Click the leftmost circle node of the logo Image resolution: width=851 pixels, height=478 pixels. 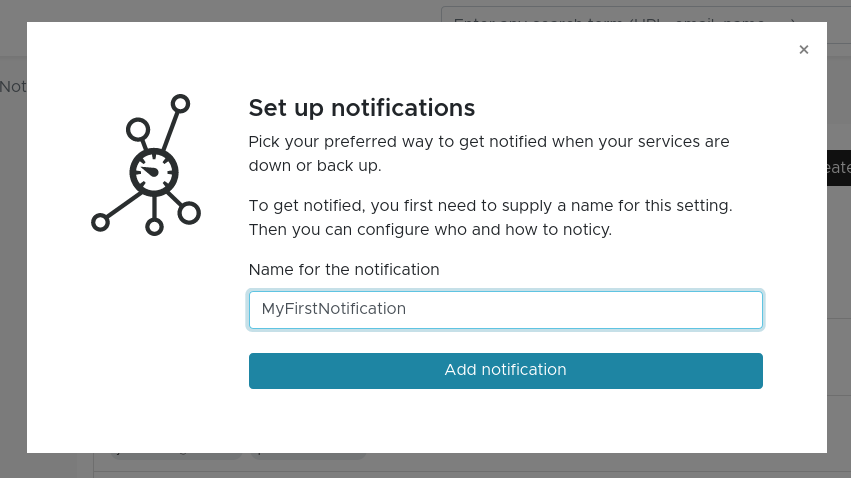coord(100,222)
